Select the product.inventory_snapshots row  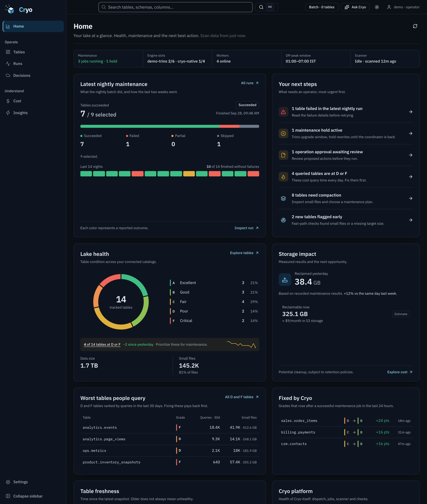click(170, 462)
